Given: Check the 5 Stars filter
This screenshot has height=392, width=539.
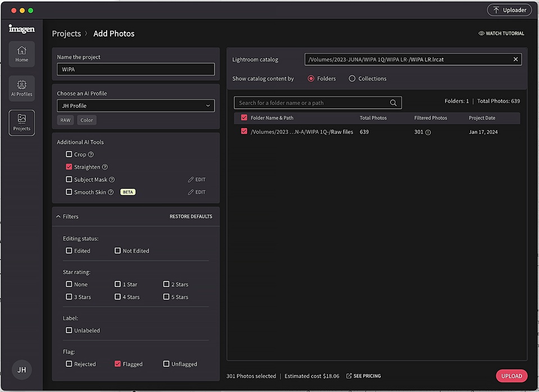Looking at the screenshot, I should point(166,297).
